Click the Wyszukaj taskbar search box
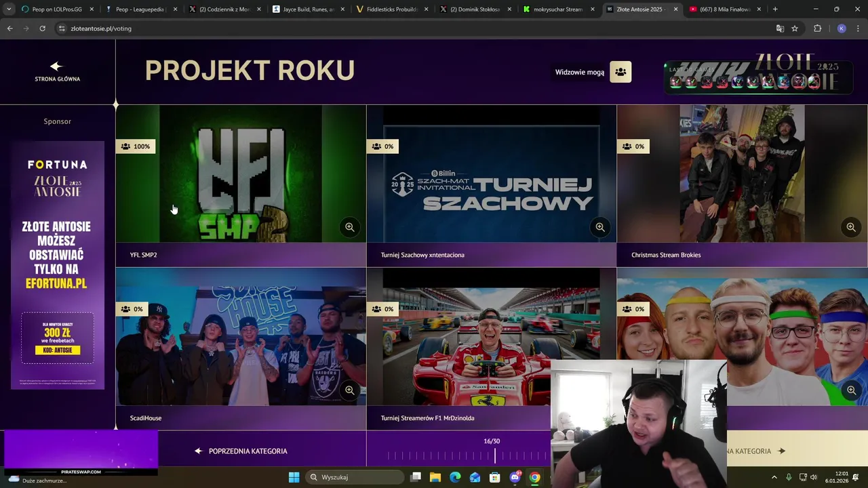 coord(355,477)
